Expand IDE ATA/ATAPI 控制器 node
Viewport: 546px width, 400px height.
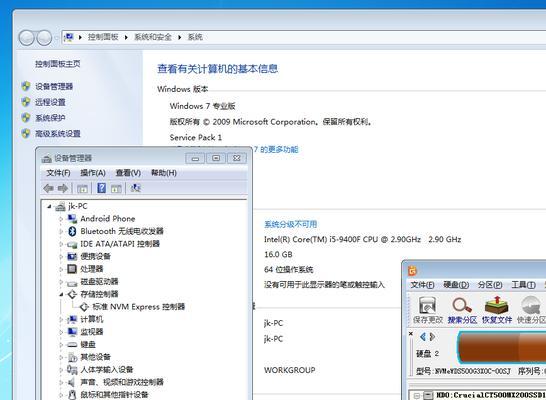pos(61,244)
